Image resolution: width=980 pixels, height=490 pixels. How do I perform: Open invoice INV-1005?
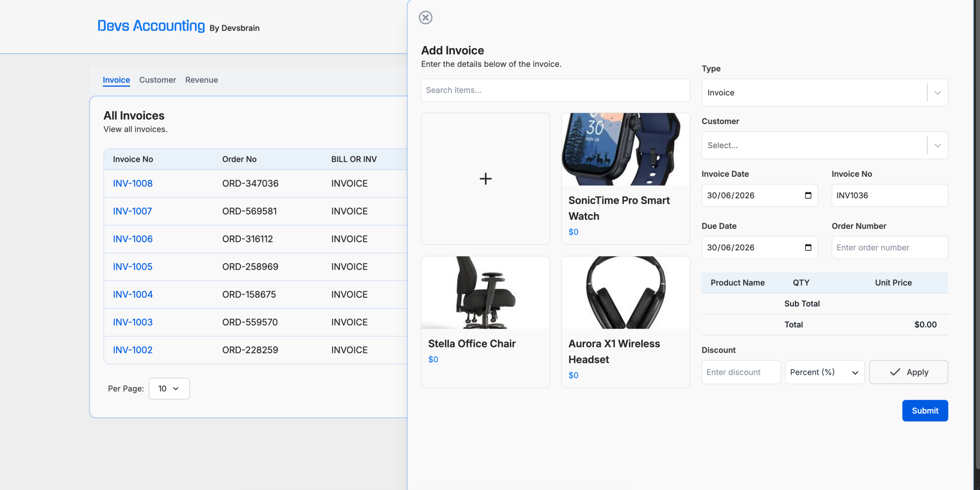(132, 267)
